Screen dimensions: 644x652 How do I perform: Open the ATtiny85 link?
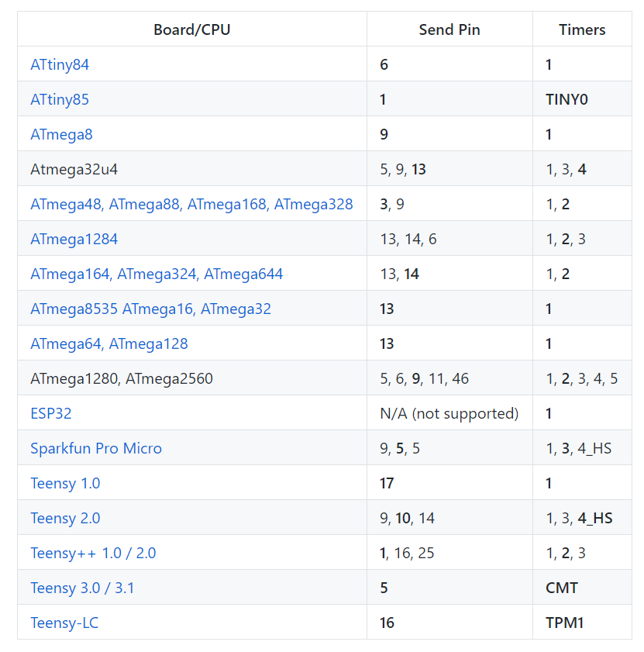60,100
